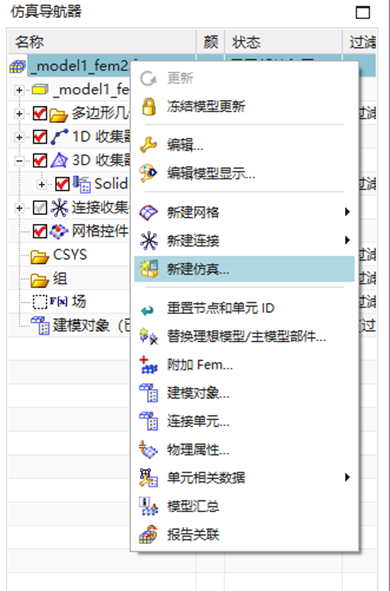Toggle the 3D 收集器 checkbox
Screen dimensions: 390x591
(x=40, y=161)
